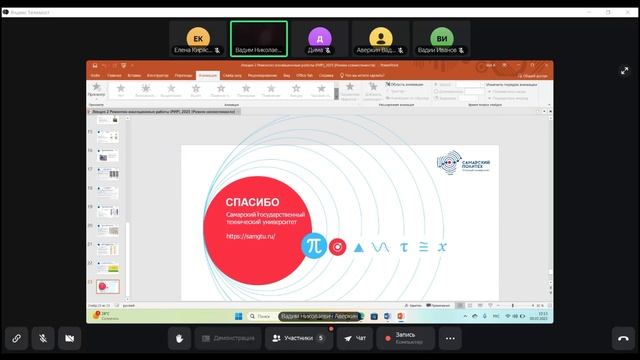The width and height of the screenshot is (640, 360).
Task: Open Windows Start menu in shared screen
Action: coord(238,316)
